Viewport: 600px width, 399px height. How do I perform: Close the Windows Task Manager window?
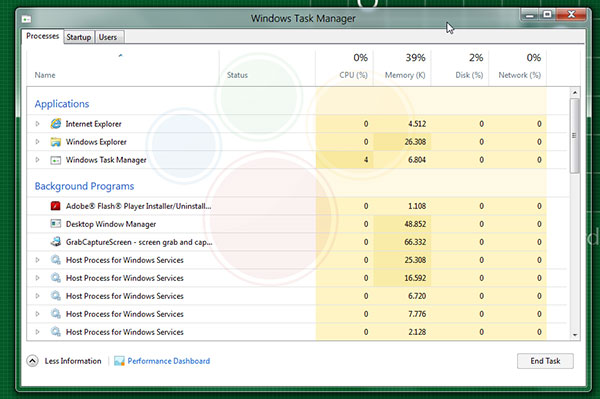pyautogui.click(x=571, y=15)
